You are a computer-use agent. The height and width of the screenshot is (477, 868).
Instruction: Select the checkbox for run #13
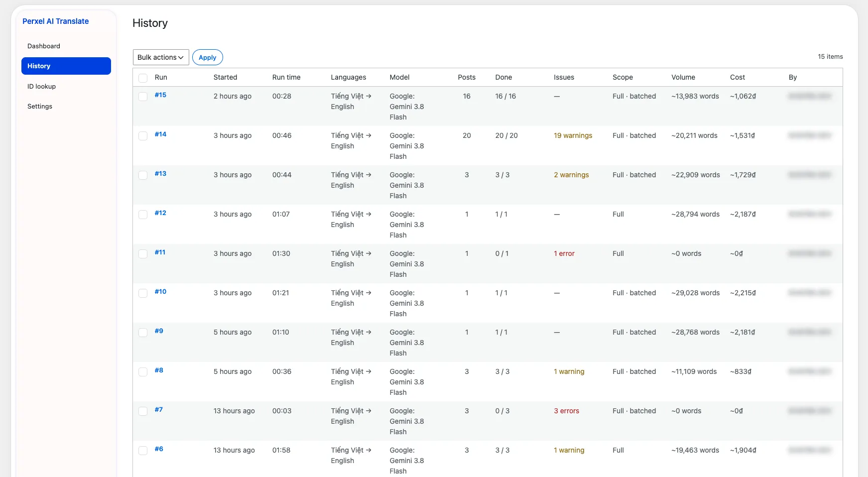143,175
